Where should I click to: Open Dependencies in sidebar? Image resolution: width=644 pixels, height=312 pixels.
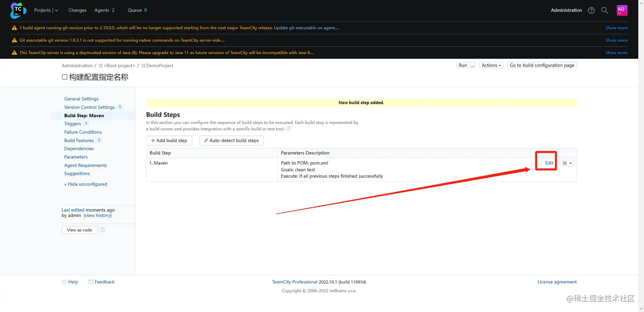click(79, 149)
